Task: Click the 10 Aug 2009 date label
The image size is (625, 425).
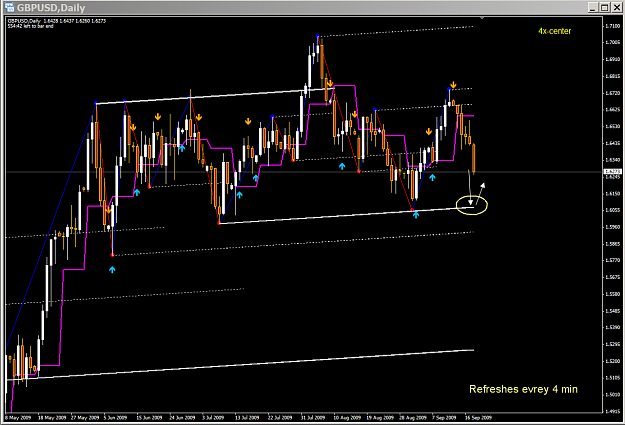Action: [347, 418]
